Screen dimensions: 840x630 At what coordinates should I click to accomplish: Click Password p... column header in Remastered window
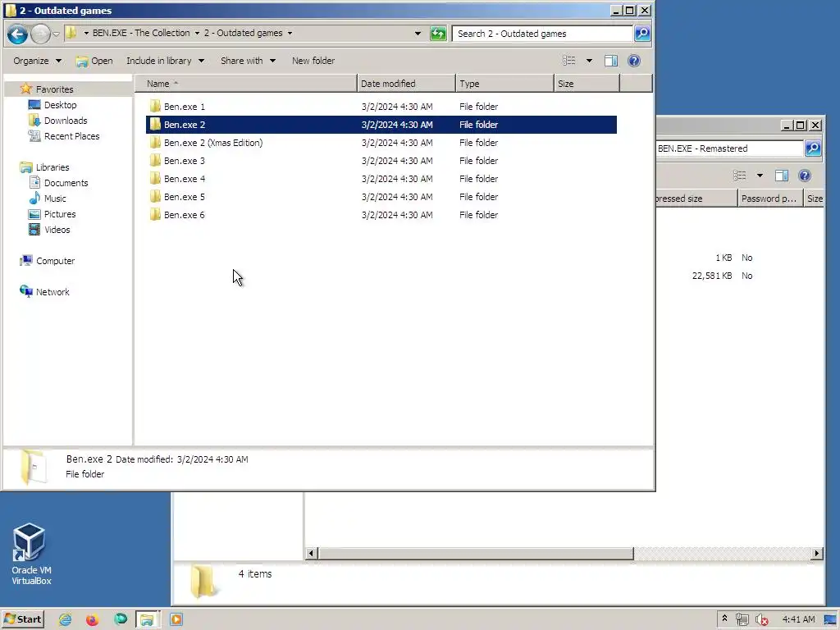point(769,199)
